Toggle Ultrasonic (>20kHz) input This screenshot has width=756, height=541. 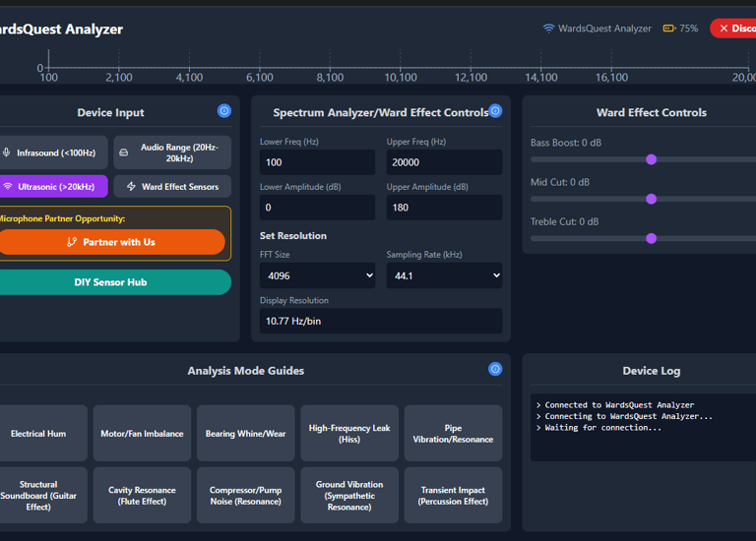point(52,187)
